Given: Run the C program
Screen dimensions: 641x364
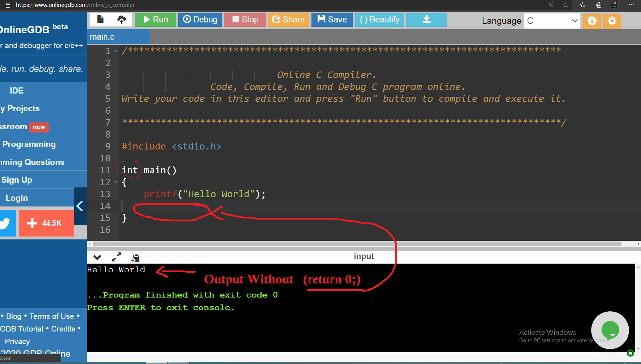Looking at the screenshot, I should click(155, 19).
